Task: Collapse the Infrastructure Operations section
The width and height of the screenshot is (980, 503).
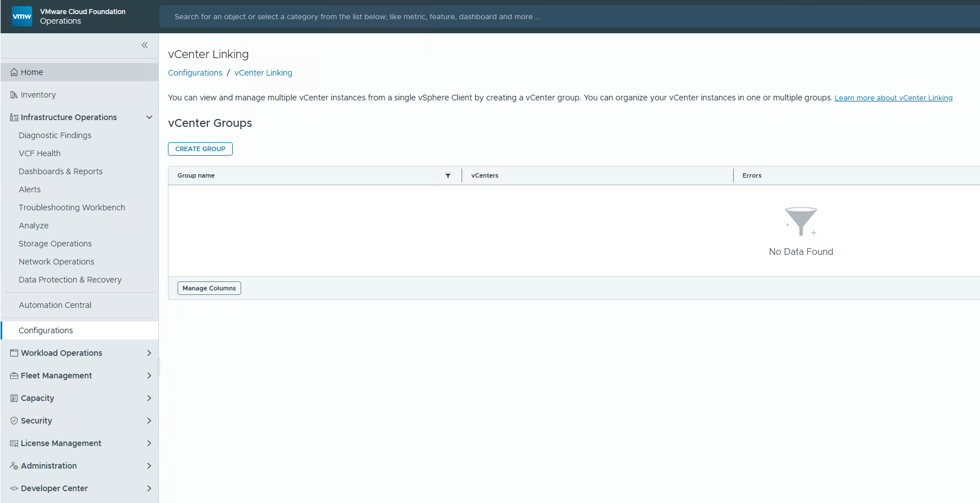Action: click(x=149, y=117)
